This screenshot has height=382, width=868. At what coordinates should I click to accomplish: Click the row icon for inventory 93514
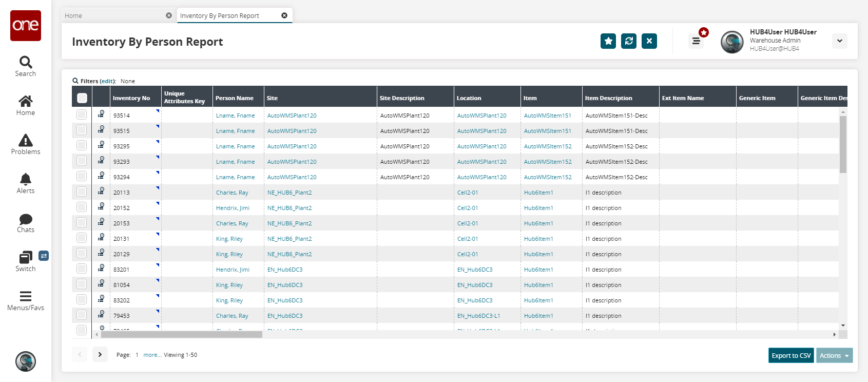101,114
